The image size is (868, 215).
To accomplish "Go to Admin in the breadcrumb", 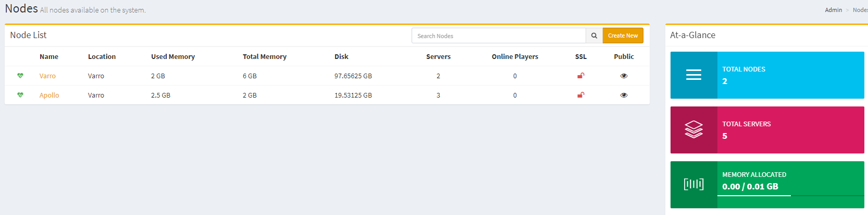I will pos(833,10).
